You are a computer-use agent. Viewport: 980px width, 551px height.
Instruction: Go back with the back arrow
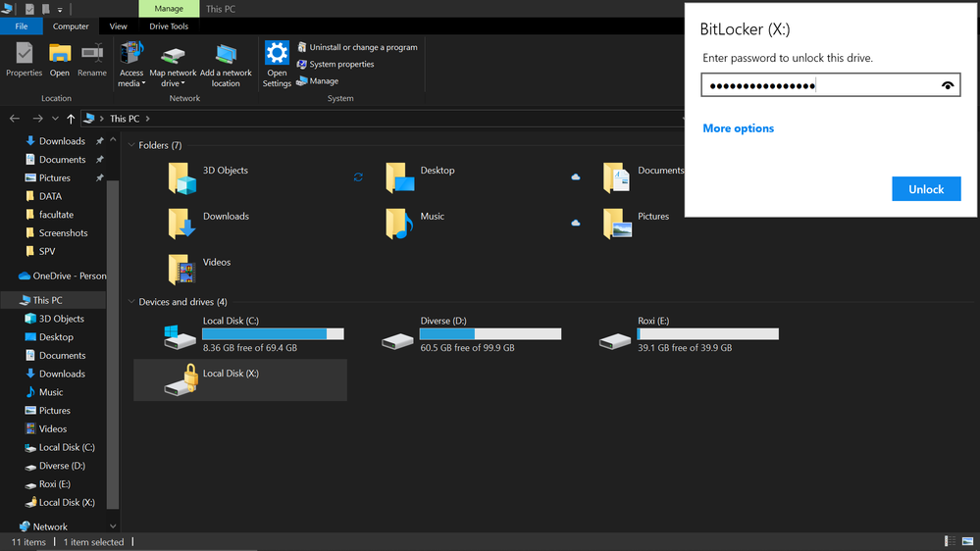click(15, 118)
